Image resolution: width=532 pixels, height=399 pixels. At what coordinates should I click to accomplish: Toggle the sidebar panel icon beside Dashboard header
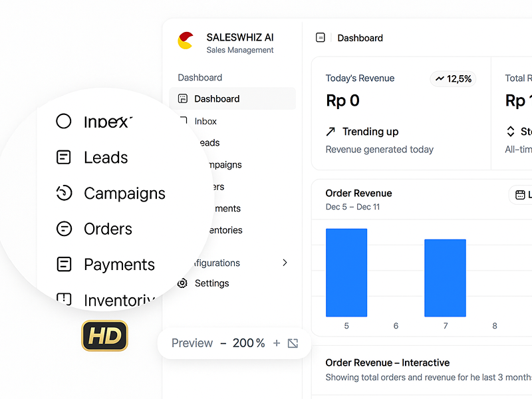coord(321,38)
